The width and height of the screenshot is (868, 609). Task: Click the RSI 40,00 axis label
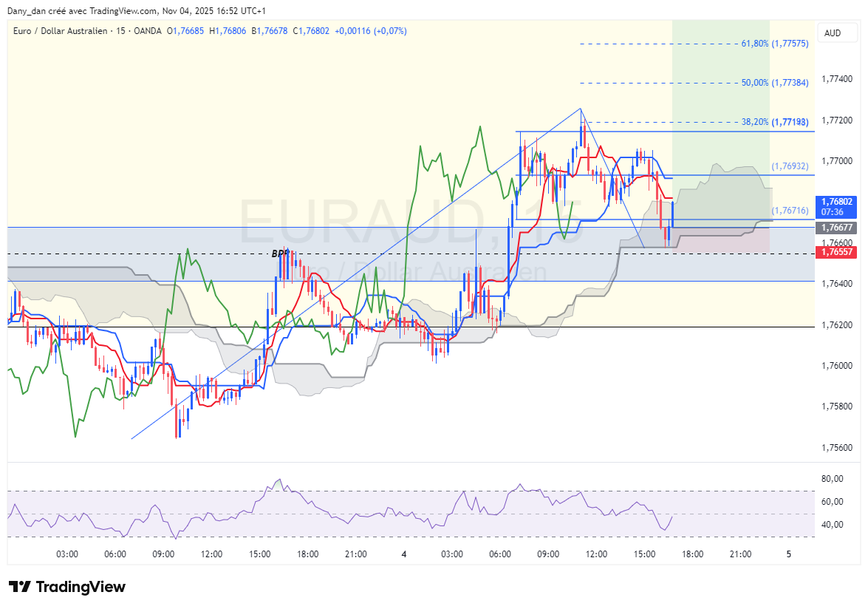(x=833, y=524)
